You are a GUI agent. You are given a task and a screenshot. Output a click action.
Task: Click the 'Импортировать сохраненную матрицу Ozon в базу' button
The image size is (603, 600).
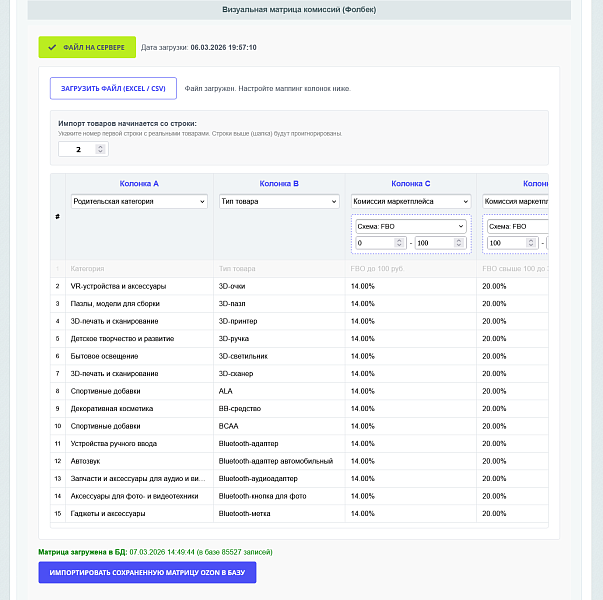tap(147, 572)
